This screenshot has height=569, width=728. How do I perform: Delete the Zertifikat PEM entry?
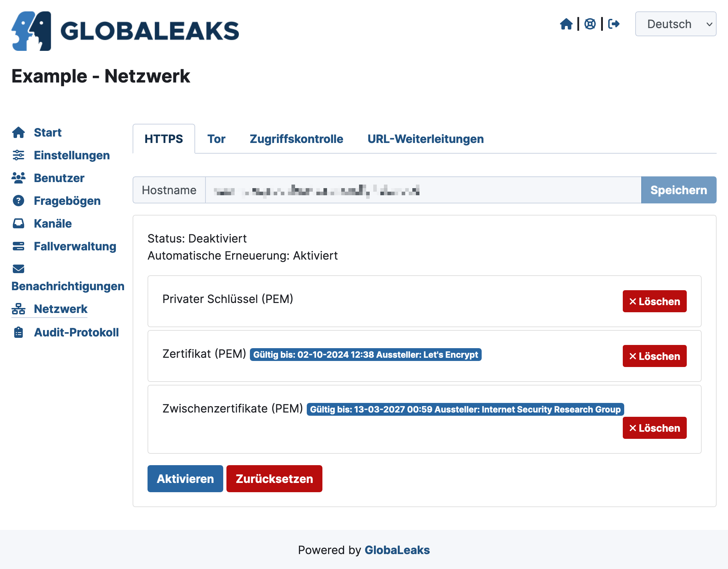pyautogui.click(x=655, y=356)
